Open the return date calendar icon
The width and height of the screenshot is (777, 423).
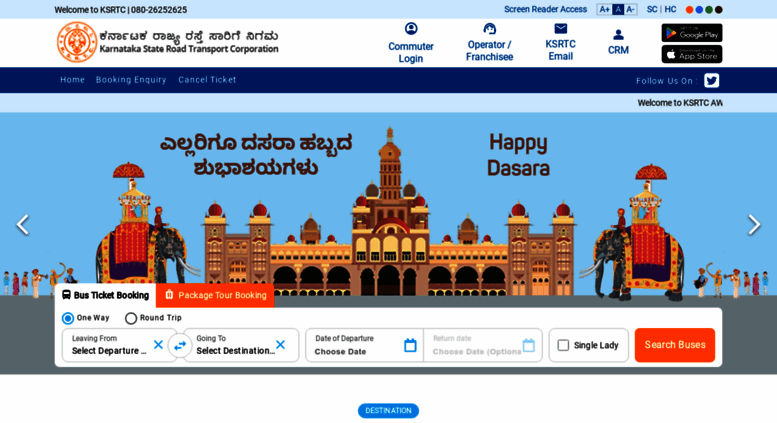529,345
